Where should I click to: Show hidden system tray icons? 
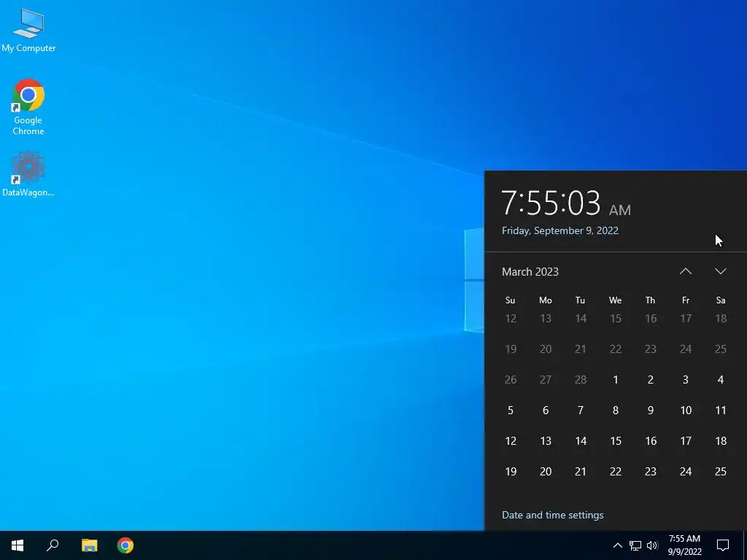coord(617,545)
